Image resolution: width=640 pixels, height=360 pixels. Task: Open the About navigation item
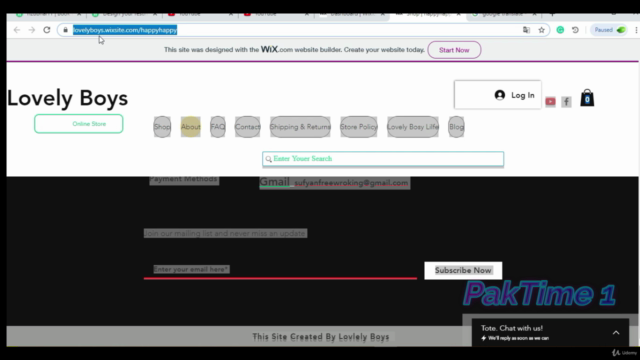[x=191, y=127]
